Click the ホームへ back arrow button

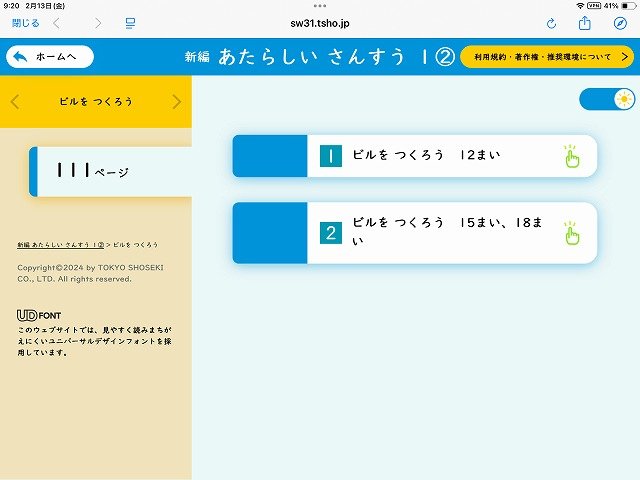(x=50, y=57)
